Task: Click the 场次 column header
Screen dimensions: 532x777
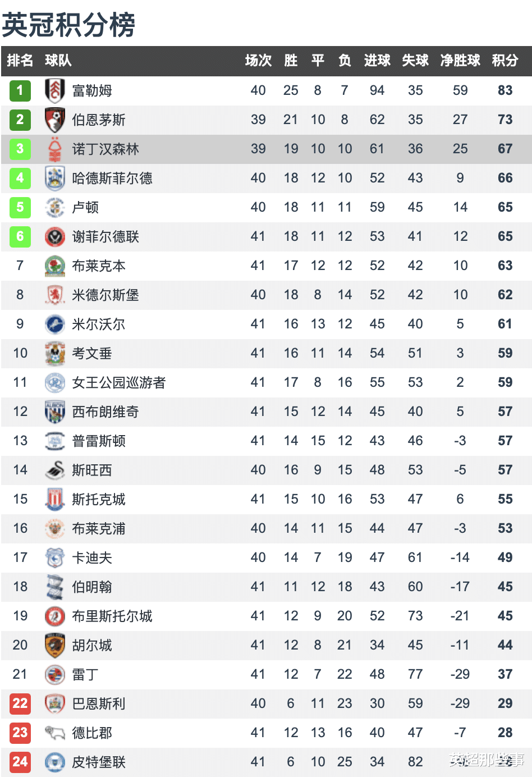Action: point(258,61)
